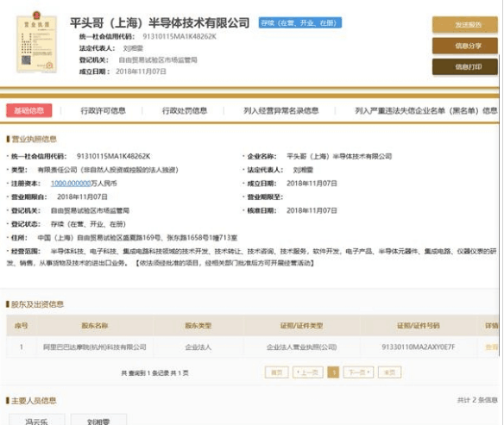Click the status badge 存续（在营、开业、在册）
504x425 pixels.
coord(299,22)
